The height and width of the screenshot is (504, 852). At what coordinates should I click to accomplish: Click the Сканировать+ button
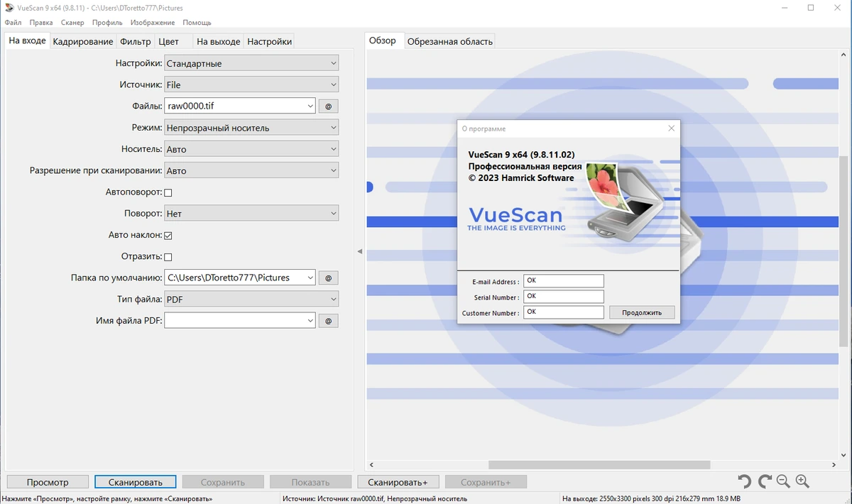click(x=398, y=482)
